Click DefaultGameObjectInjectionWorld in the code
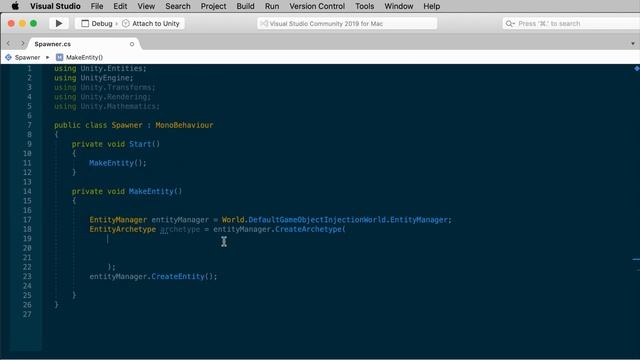Viewport: 640px width, 360px height. pos(317,220)
